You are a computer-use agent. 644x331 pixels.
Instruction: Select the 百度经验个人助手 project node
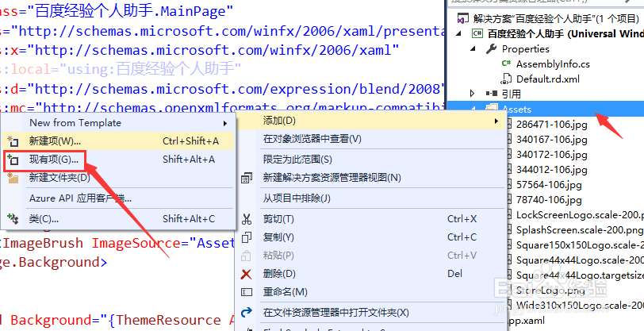tap(565, 33)
